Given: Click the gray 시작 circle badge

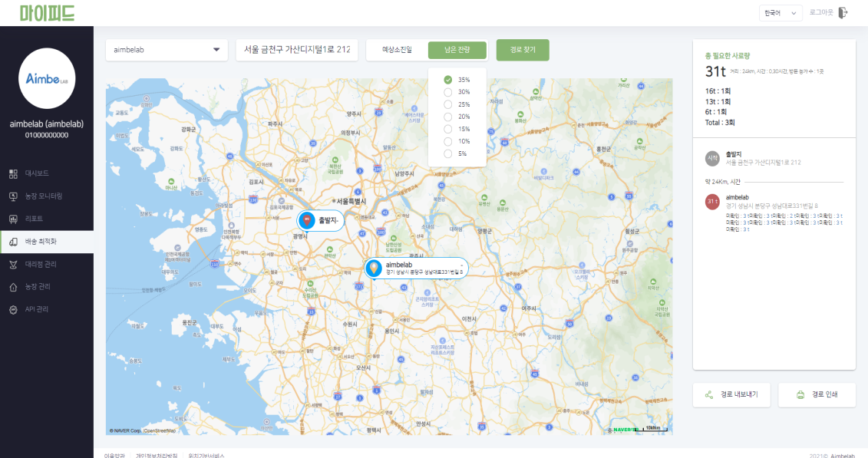Looking at the screenshot, I should [712, 159].
